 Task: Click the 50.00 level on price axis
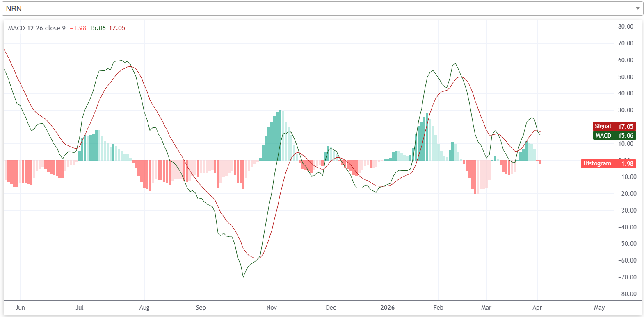tap(626, 77)
